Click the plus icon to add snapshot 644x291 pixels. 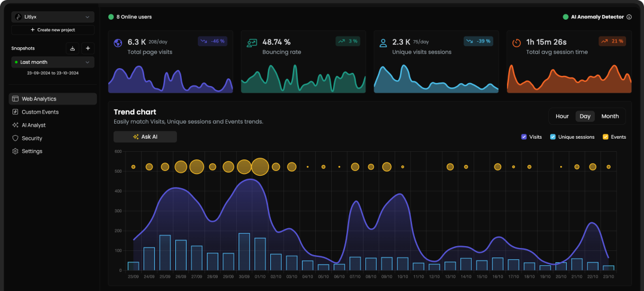(x=87, y=48)
